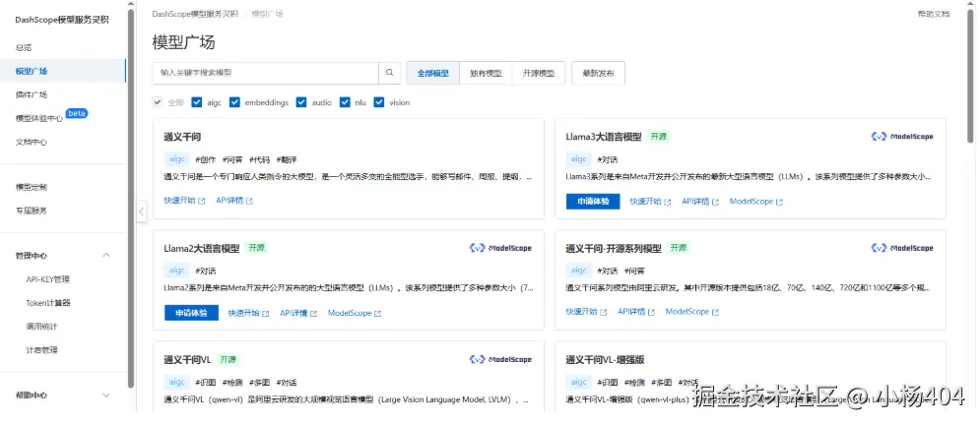Select the 最新发布 tab

598,73
